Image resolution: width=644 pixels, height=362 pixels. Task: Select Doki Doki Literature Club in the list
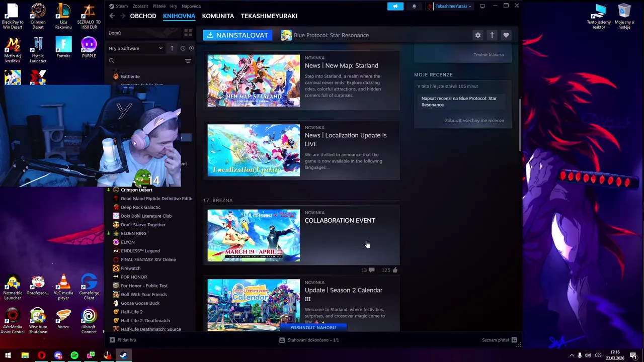tap(146, 216)
